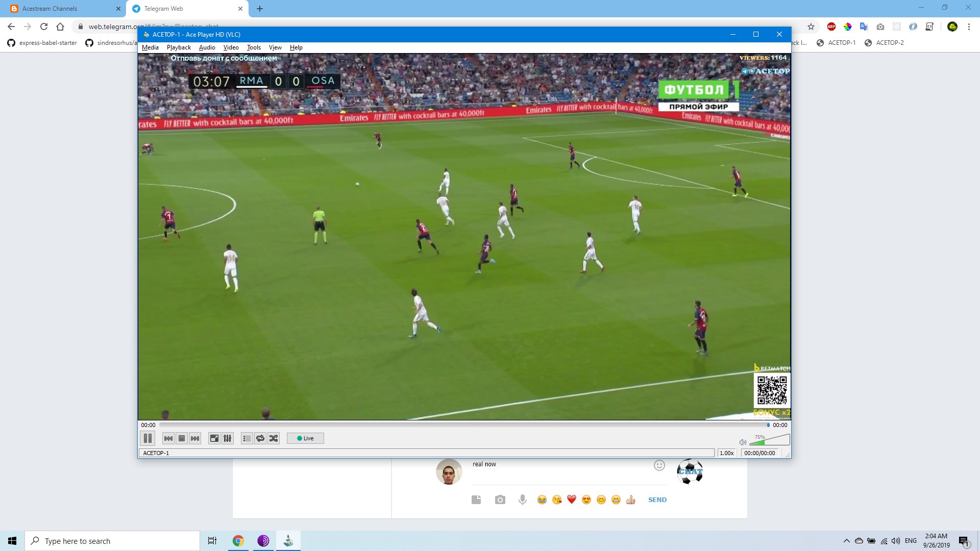Stop playback with the stop button
Screen dimensions: 980x551
coord(182,438)
